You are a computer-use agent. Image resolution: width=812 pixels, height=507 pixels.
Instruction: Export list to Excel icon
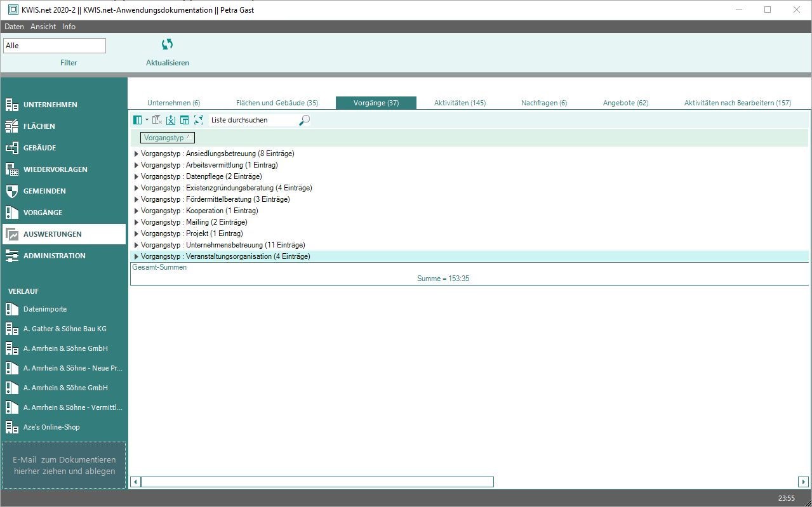(171, 120)
